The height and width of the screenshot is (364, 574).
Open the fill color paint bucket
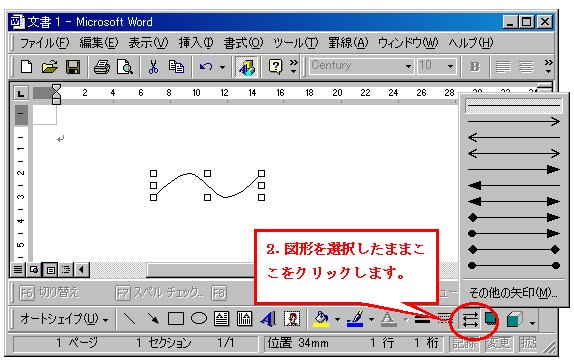(x=322, y=319)
